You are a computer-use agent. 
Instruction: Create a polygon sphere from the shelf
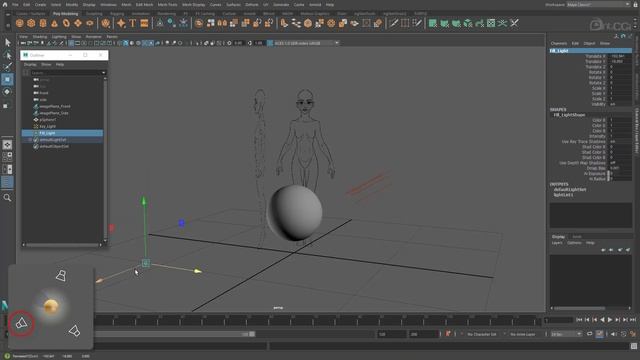(x=20, y=23)
